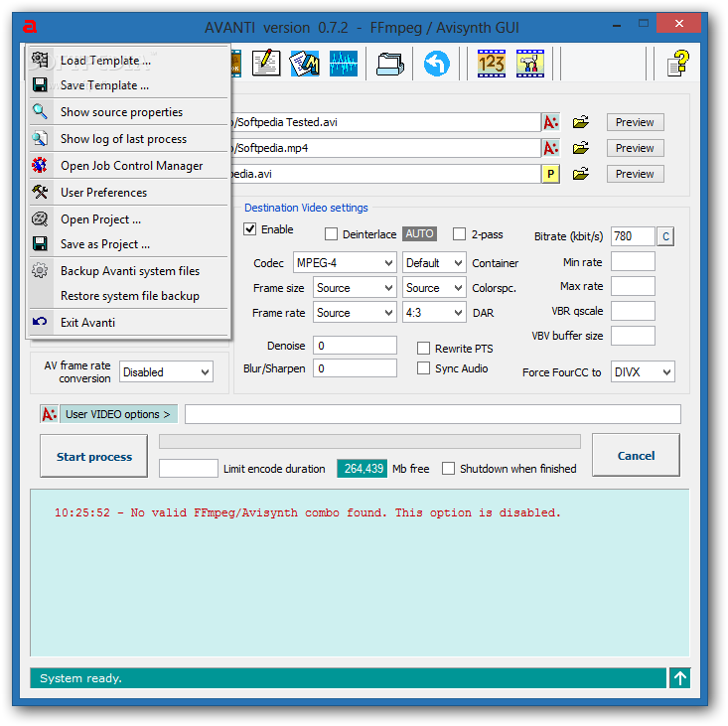Click the encoding progress bar
The height and width of the screenshot is (726, 728).
[369, 441]
